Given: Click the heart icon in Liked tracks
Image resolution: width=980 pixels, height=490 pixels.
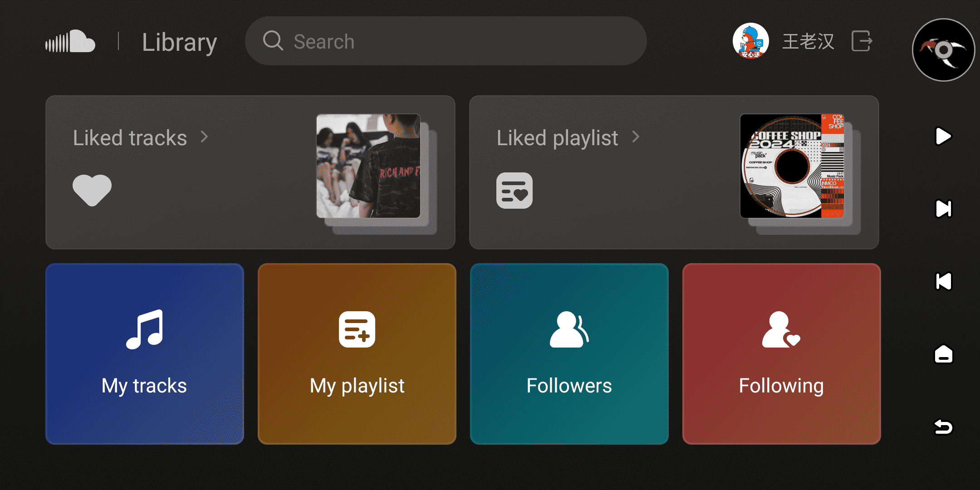Looking at the screenshot, I should pos(92,190).
